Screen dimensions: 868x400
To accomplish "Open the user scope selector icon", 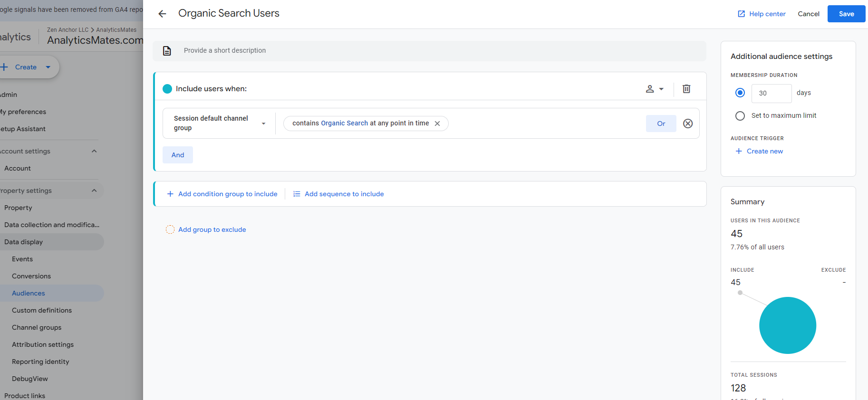I will point(655,89).
